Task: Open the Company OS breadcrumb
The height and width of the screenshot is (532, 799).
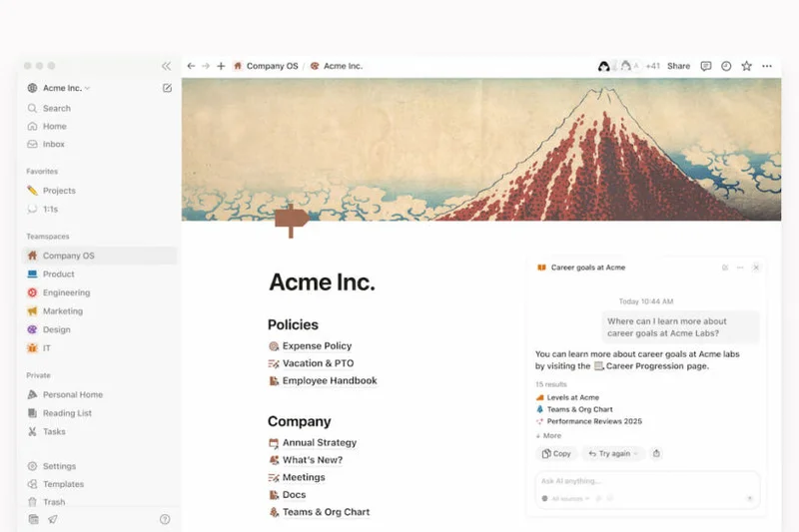Action: 266,66
